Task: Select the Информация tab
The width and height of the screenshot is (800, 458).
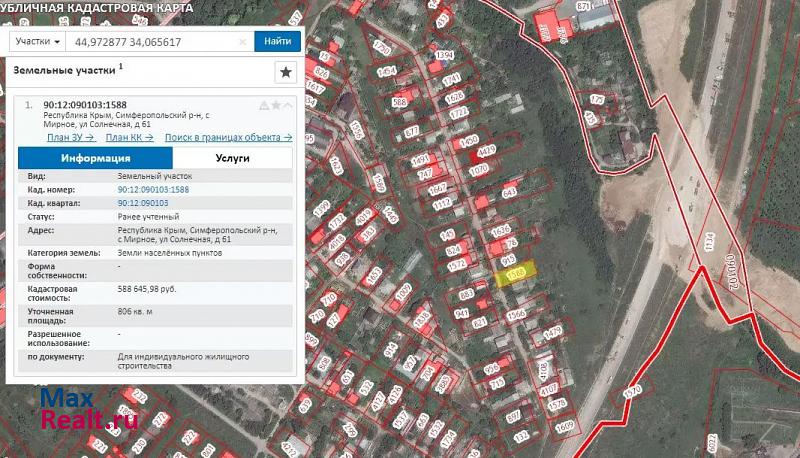Action: [95, 158]
